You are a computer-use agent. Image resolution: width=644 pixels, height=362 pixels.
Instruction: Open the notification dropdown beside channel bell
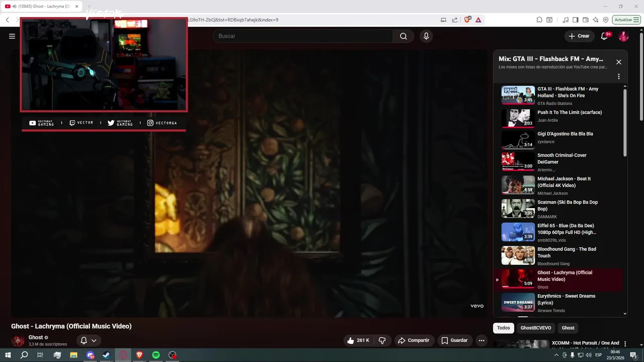[x=94, y=341]
